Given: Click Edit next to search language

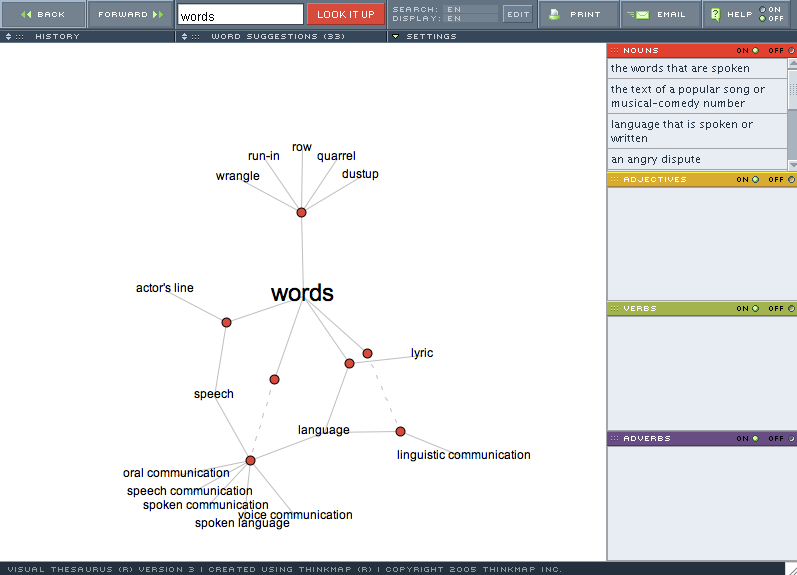Looking at the screenshot, I should coord(517,14).
